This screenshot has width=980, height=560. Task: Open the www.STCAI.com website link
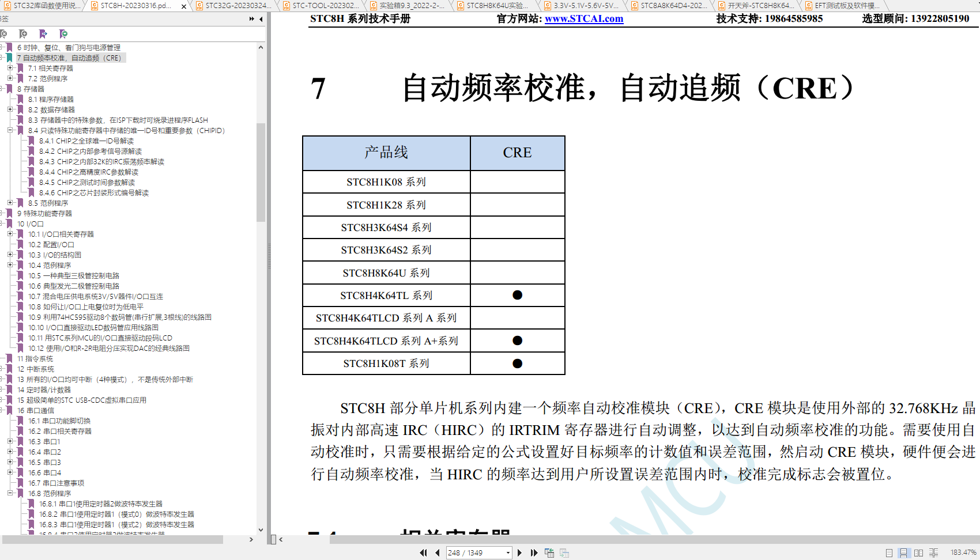(584, 18)
